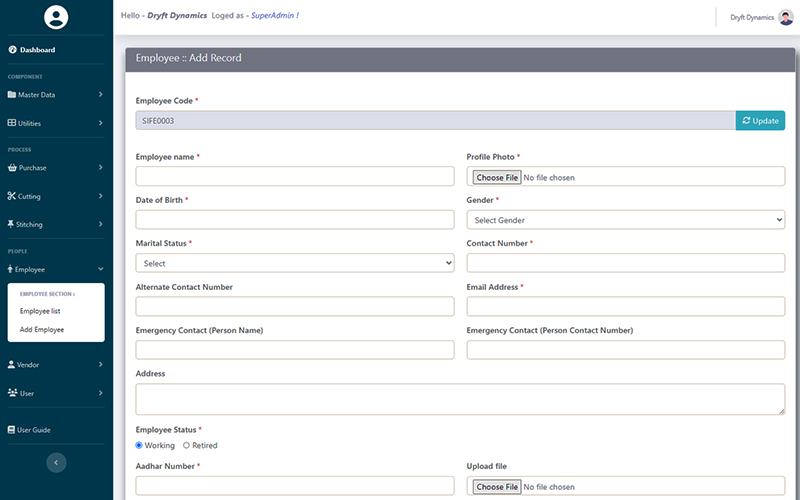Select Add Employee in the submenu
800x500 pixels.
42,329
